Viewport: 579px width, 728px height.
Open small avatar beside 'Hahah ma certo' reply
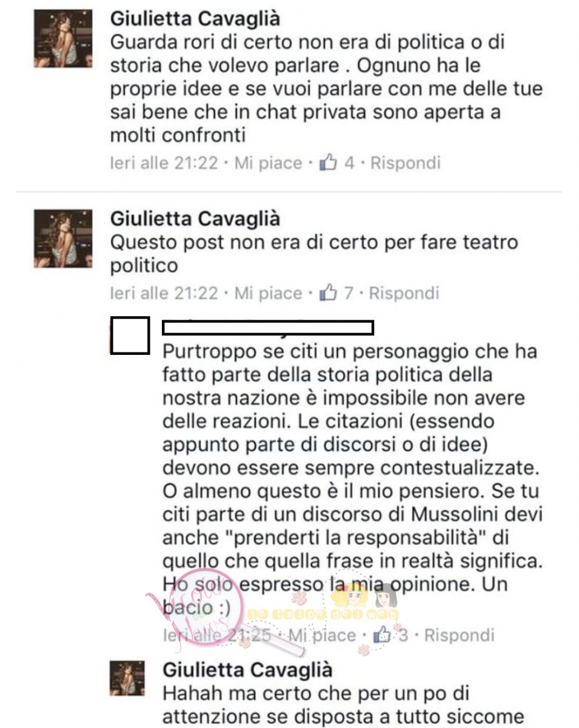click(127, 678)
